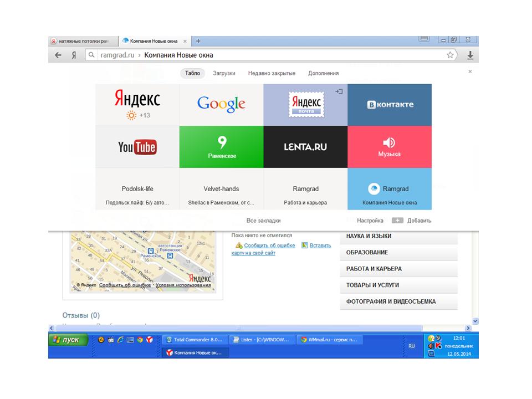532x399 pixels.
Task: Switch to Total Commander taskbar button
Action: (x=195, y=340)
